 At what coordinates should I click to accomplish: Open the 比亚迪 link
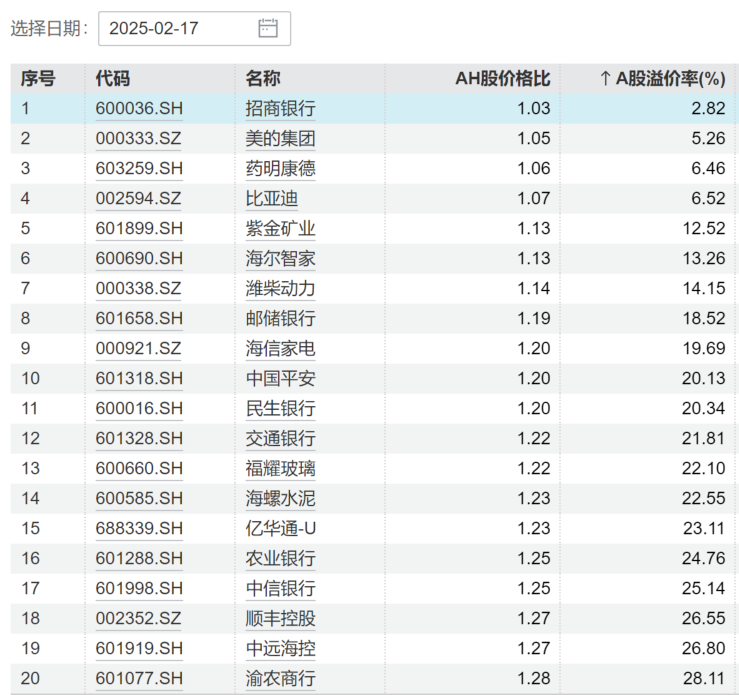tap(272, 198)
